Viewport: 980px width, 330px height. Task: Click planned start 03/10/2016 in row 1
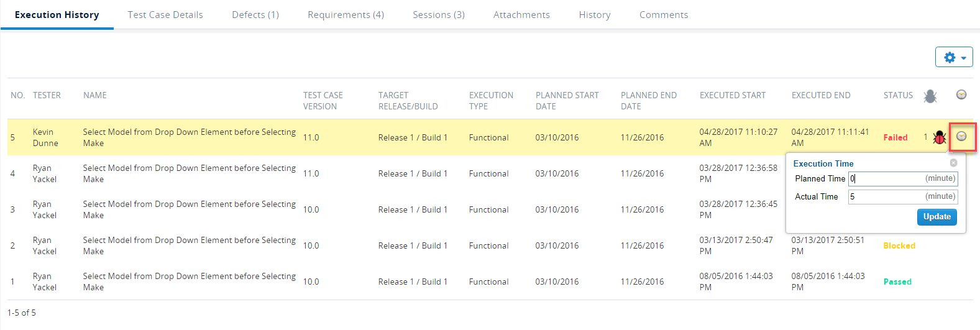point(557,282)
